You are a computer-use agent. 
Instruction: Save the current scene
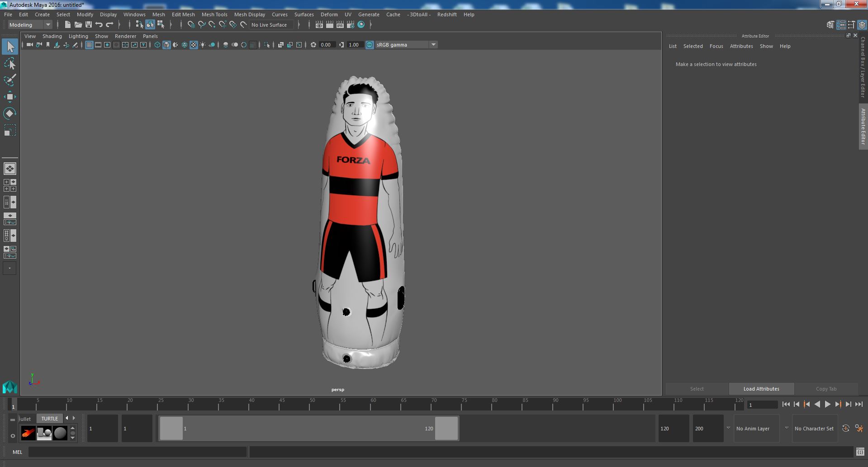(x=89, y=25)
